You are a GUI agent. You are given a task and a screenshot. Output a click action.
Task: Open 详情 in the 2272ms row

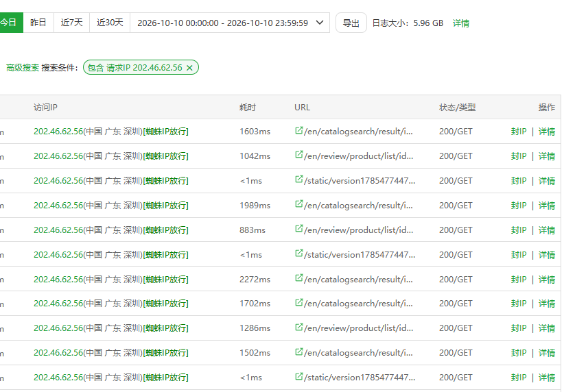click(547, 279)
